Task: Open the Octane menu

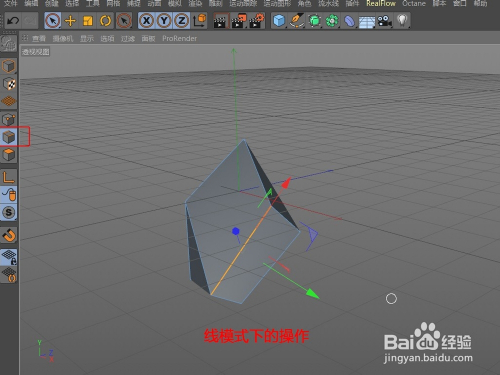Action: click(x=414, y=3)
